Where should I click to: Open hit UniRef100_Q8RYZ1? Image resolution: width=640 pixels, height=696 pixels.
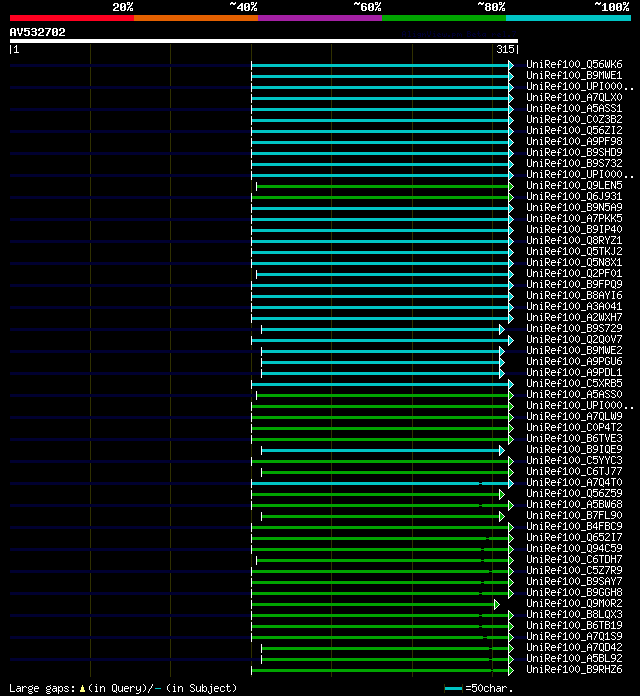pyautogui.click(x=574, y=241)
